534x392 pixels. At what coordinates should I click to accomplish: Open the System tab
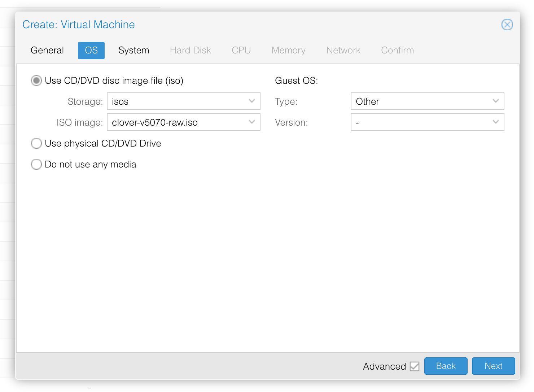tap(133, 50)
